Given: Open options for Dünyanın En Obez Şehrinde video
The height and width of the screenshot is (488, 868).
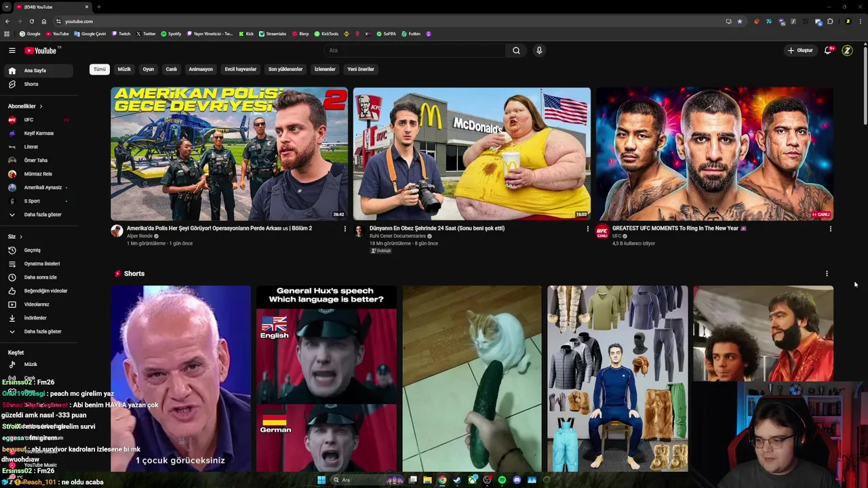Looking at the screenshot, I should [x=587, y=229].
